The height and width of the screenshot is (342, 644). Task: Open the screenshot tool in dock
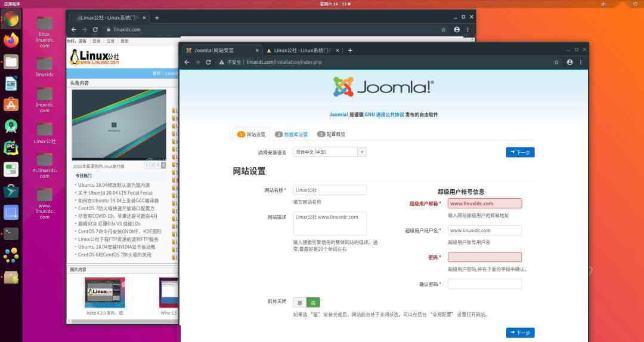[x=11, y=212]
